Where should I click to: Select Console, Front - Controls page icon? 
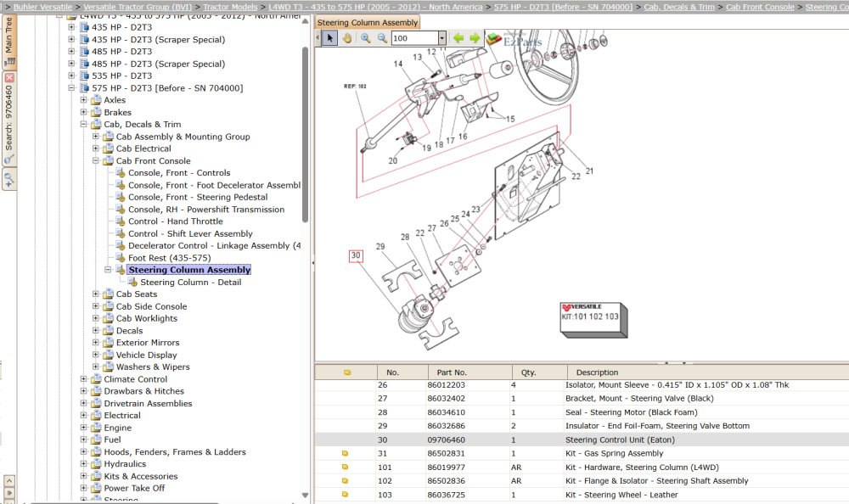click(121, 173)
